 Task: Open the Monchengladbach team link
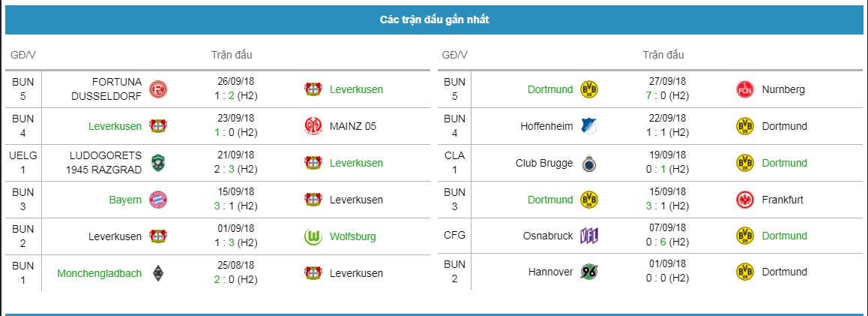[x=99, y=273]
